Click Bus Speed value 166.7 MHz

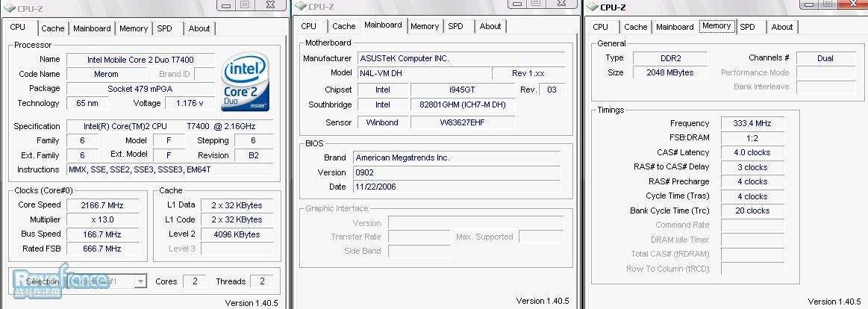[102, 234]
